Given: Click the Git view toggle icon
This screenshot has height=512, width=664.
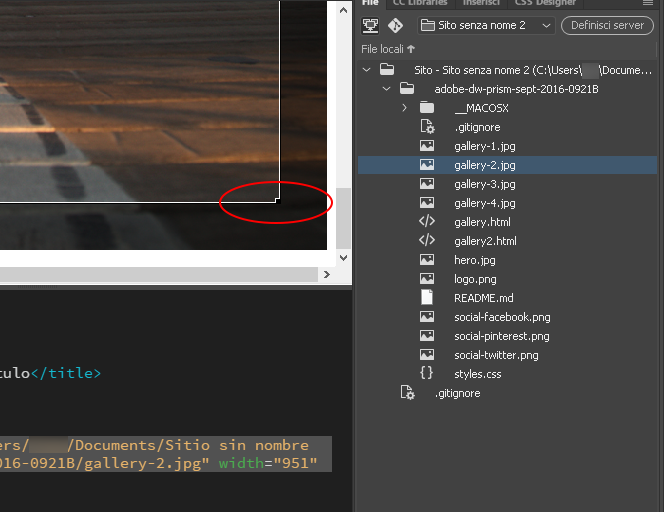Looking at the screenshot, I should coord(395,25).
